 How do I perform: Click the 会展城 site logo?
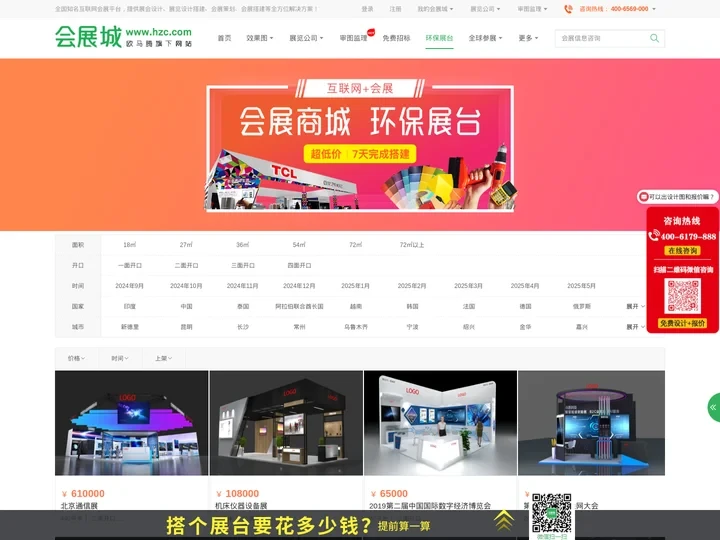tap(124, 37)
